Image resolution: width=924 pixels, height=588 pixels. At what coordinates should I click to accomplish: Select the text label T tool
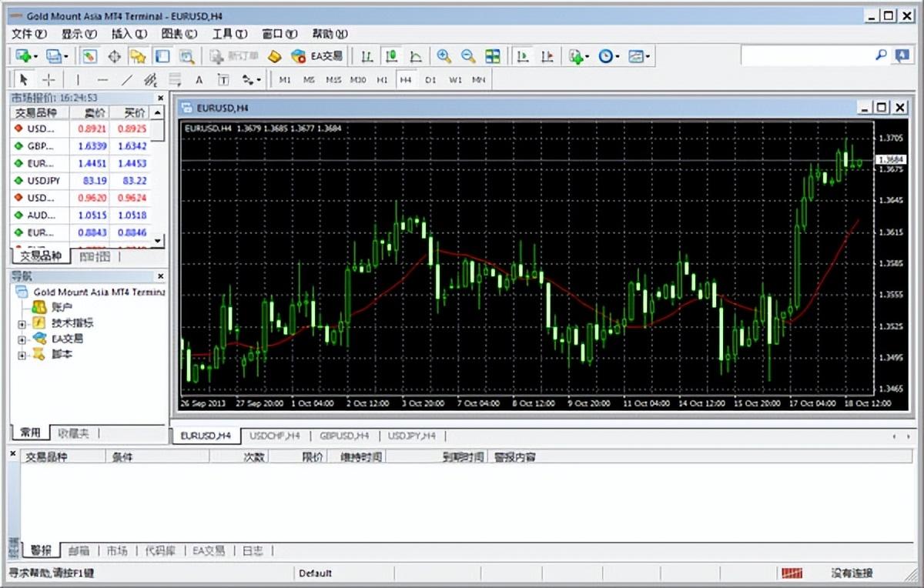click(x=223, y=79)
